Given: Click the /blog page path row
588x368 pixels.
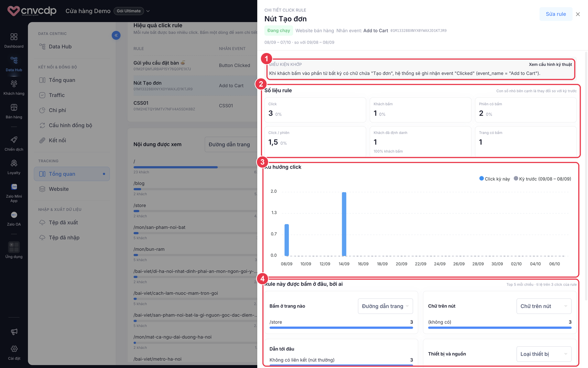Looking at the screenshot, I should (x=195, y=188).
